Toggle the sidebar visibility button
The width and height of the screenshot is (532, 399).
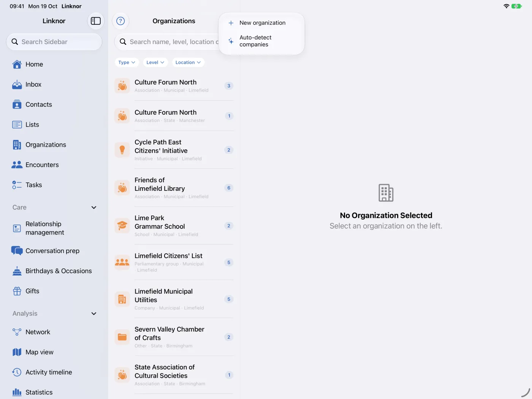[96, 21]
